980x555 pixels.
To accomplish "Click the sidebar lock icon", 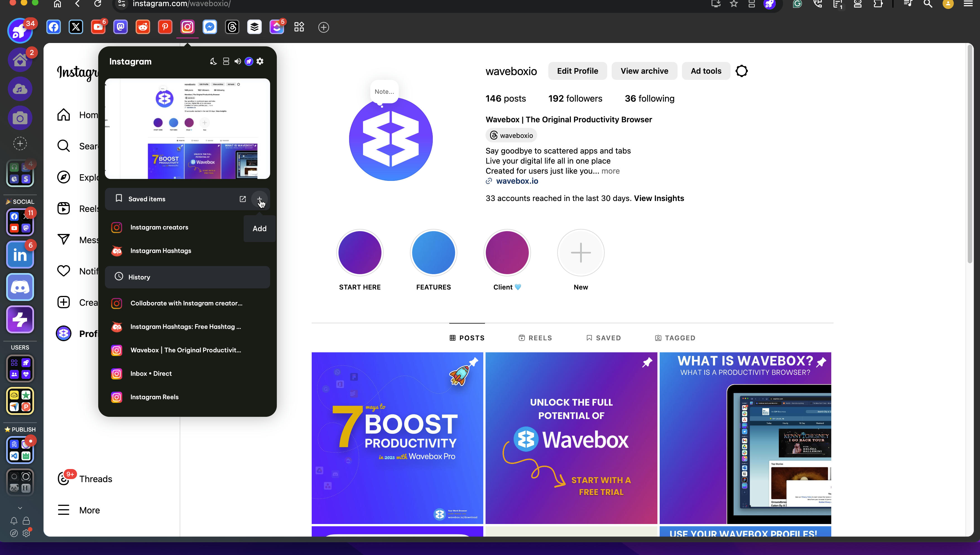I will [26, 521].
